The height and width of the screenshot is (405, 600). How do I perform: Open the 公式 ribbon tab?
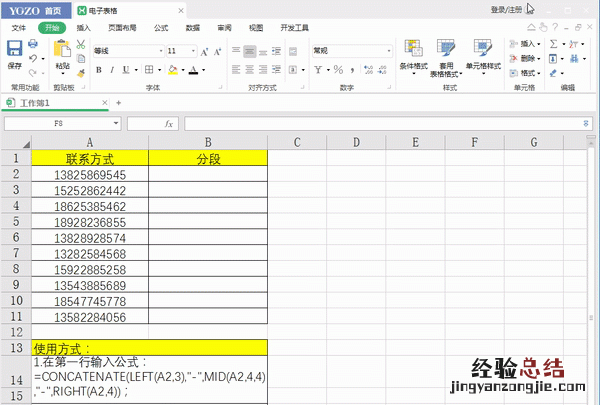click(161, 28)
